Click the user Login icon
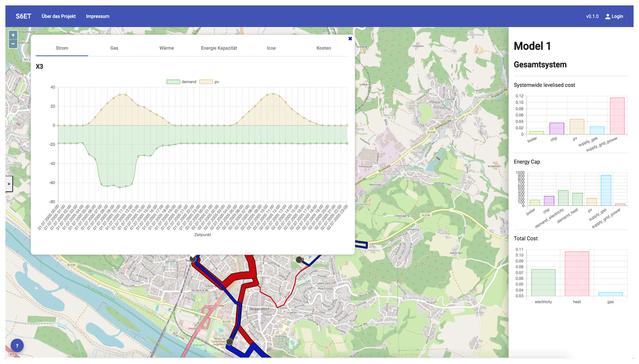Screen dimensions: 639x364 (x=608, y=16)
